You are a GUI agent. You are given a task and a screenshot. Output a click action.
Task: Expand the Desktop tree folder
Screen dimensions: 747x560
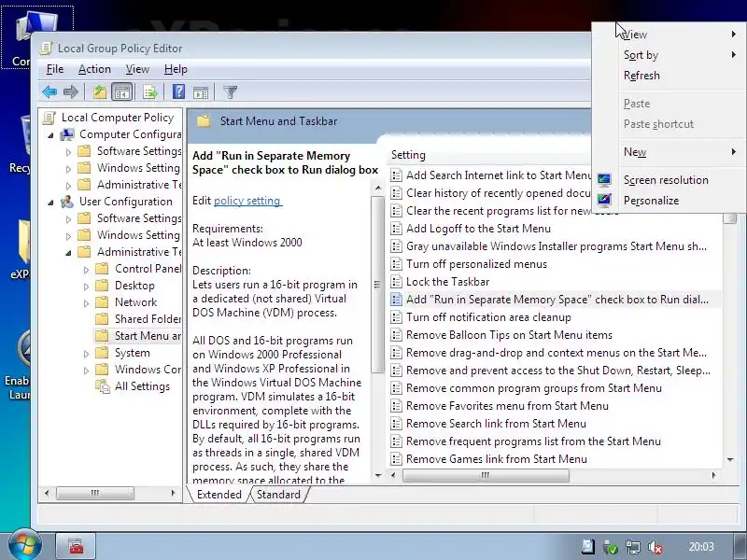86,287
